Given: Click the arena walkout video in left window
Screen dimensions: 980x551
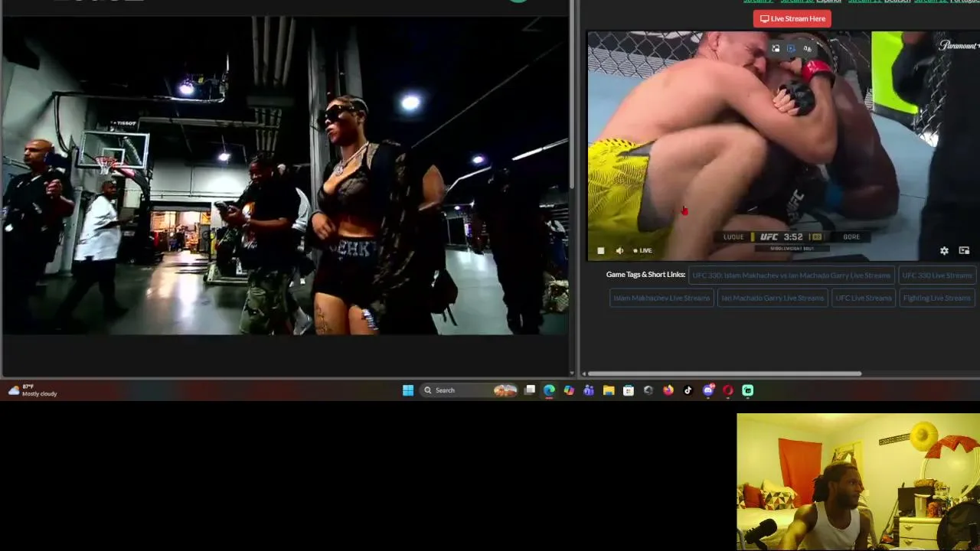Looking at the screenshot, I should click(x=285, y=175).
